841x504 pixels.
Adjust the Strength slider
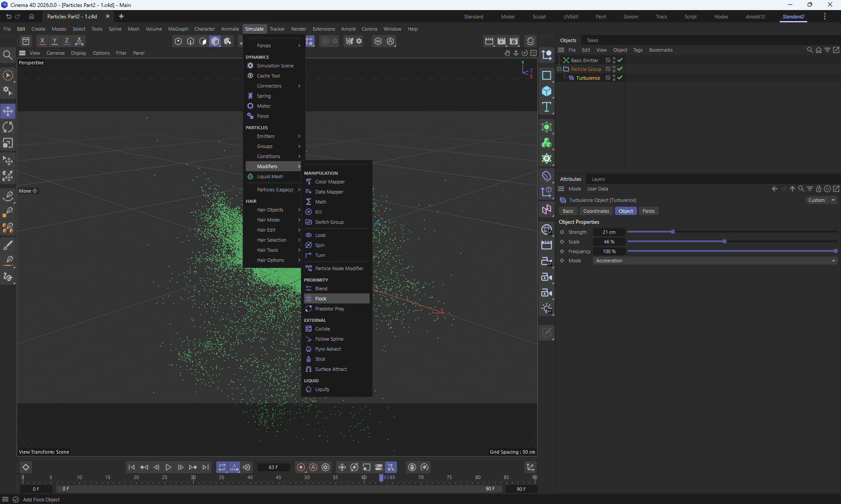pyautogui.click(x=672, y=232)
